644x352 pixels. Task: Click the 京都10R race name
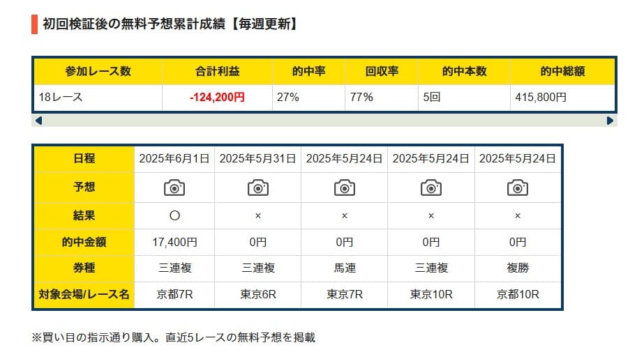pos(518,295)
